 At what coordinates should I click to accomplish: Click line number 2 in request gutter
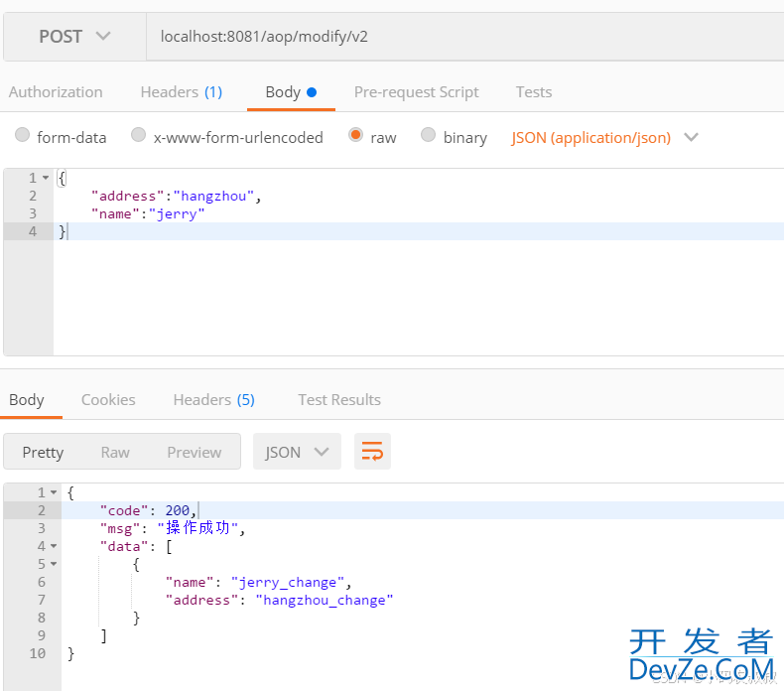(x=33, y=196)
